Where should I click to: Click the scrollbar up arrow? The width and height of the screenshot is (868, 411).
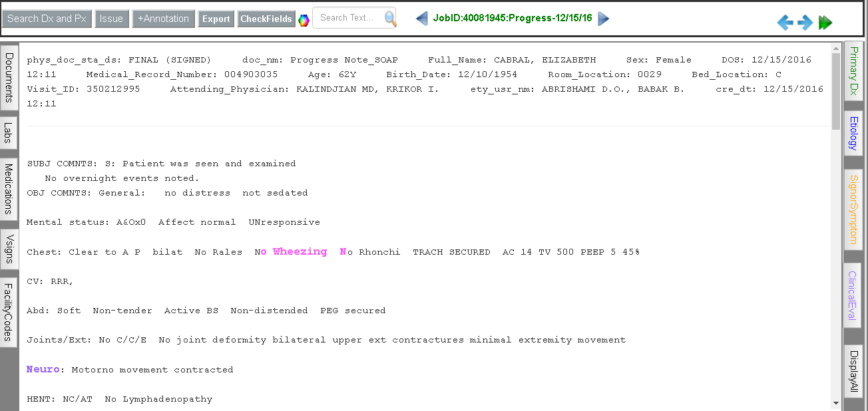tap(836, 48)
